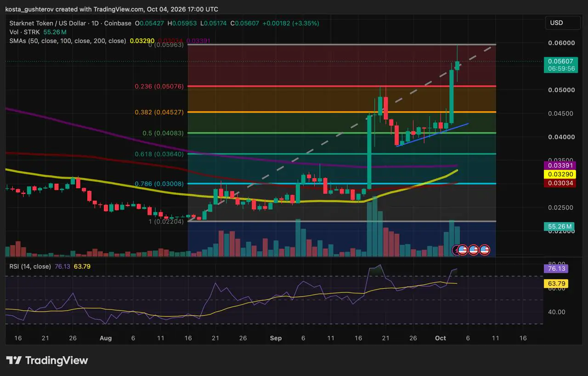Viewport: 588px width, 376px height.
Task: Click the 0.5 (0.04083) Fibonacci label
Action: (162, 133)
